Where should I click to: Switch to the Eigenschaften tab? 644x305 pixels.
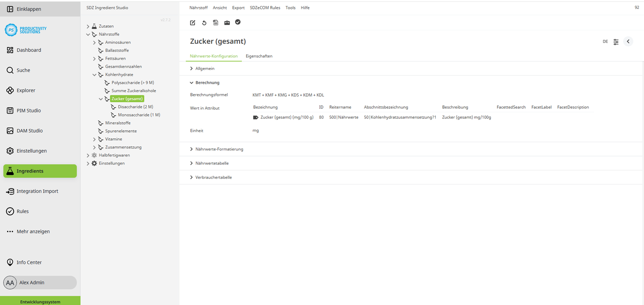259,56
